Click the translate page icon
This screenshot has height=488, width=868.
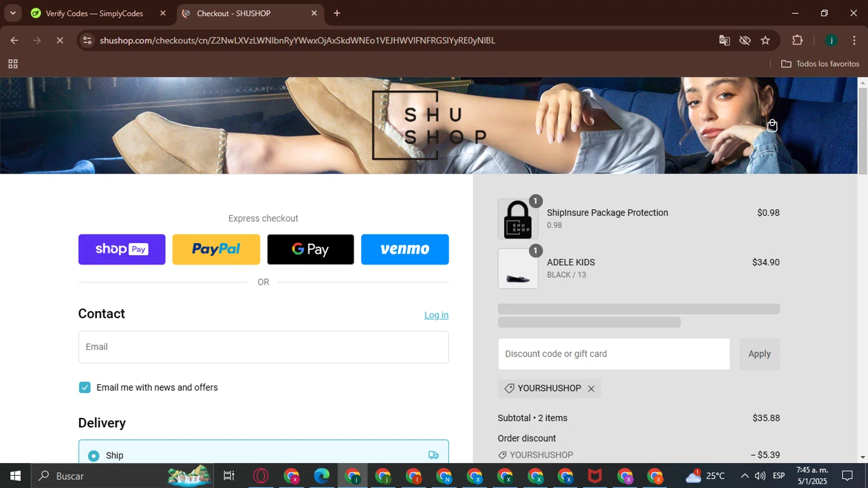(724, 41)
